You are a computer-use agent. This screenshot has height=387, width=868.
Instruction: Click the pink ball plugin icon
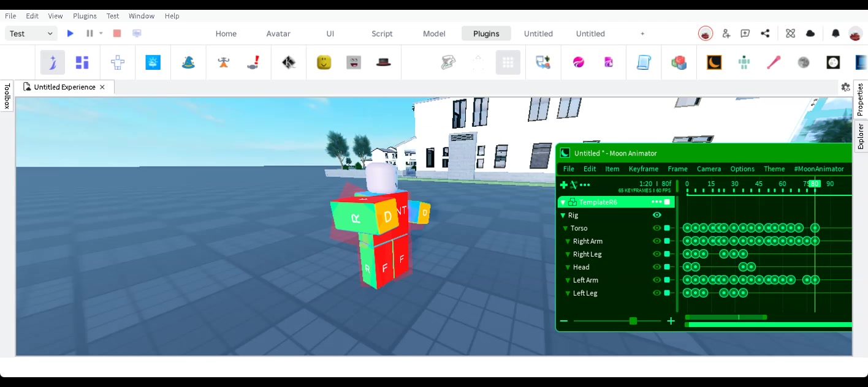[579, 62]
